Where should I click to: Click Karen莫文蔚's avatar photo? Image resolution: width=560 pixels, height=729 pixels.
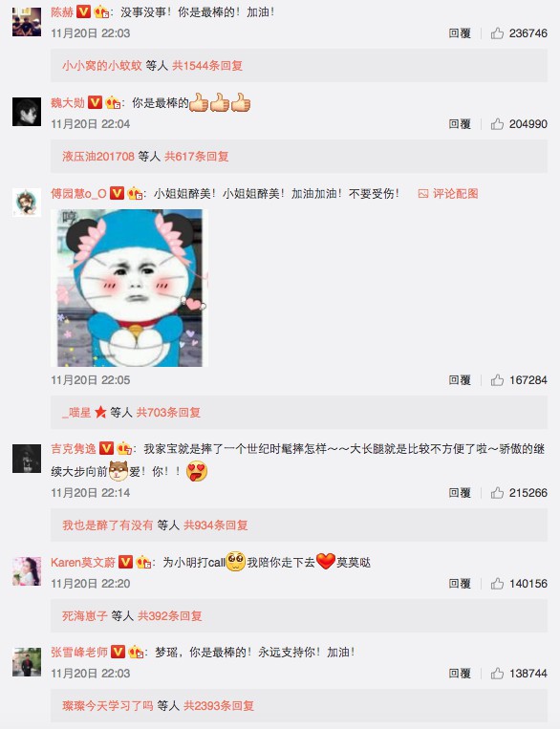[x=27, y=571]
